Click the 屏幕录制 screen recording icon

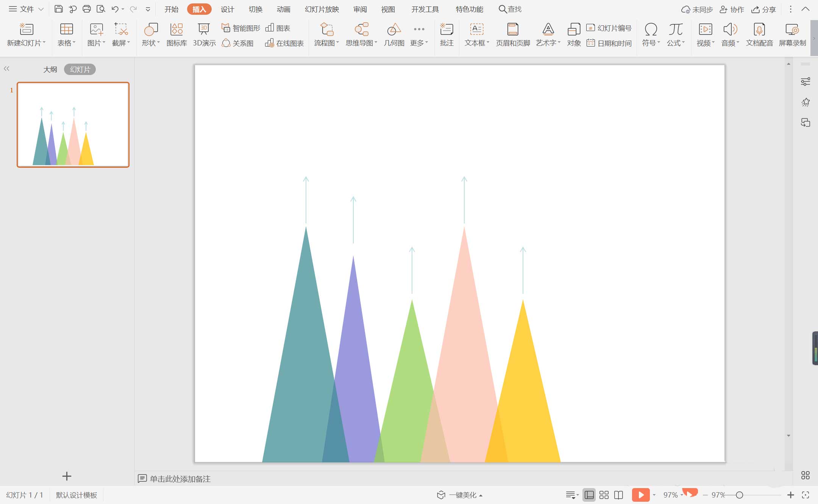[x=792, y=30]
